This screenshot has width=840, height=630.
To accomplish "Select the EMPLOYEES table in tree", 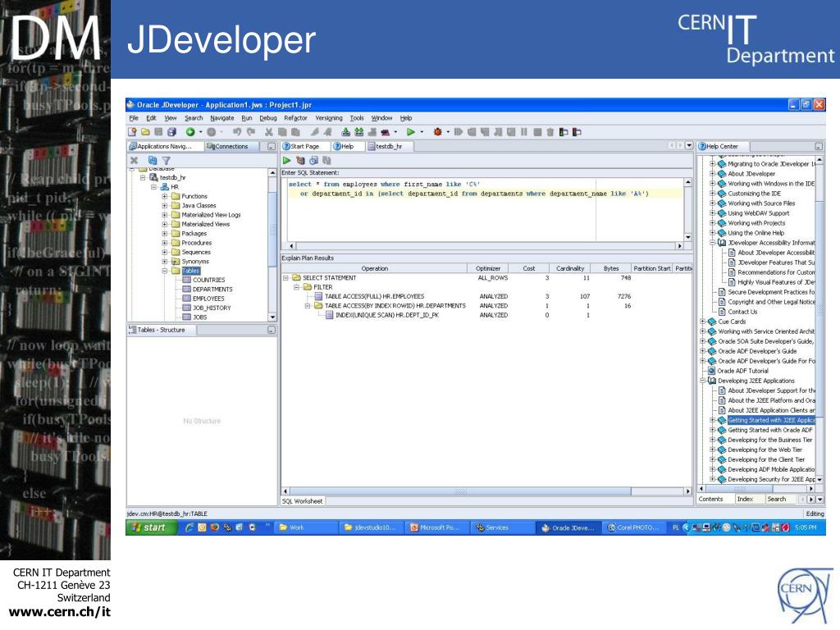I will click(208, 299).
